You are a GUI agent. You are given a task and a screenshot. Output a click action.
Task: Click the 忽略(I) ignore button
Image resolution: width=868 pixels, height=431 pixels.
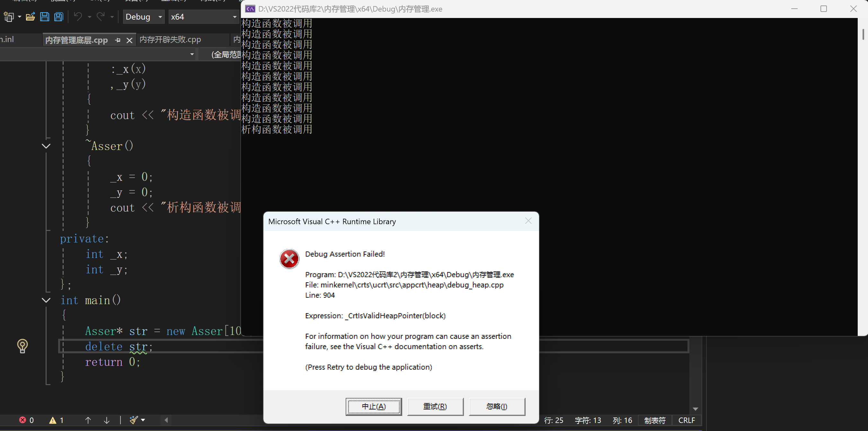497,406
